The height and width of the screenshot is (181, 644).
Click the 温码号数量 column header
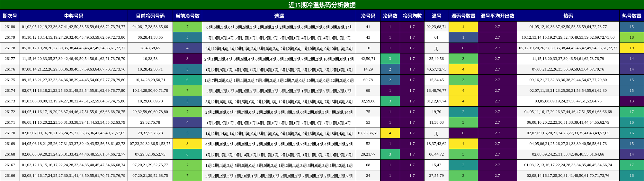(463, 16)
